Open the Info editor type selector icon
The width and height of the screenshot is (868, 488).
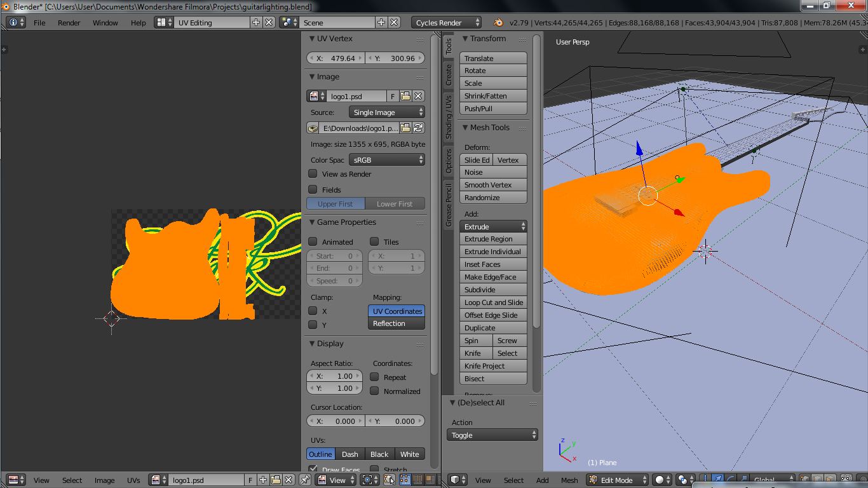point(16,22)
